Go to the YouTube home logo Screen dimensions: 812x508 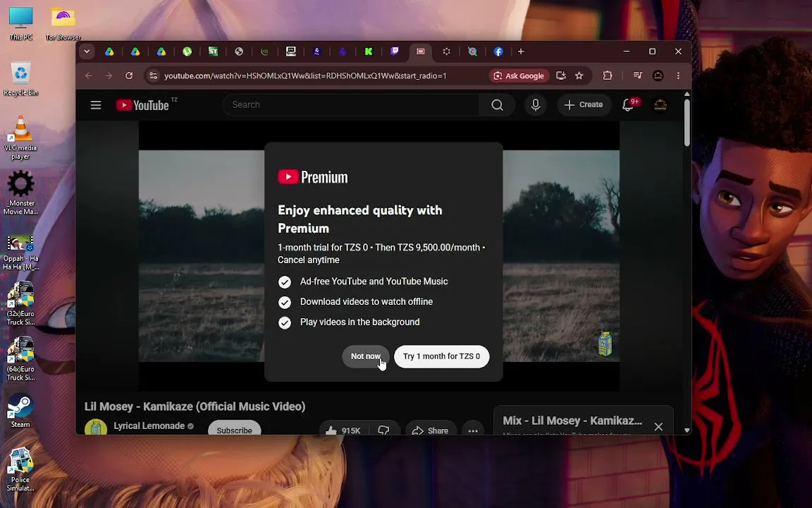coord(142,105)
